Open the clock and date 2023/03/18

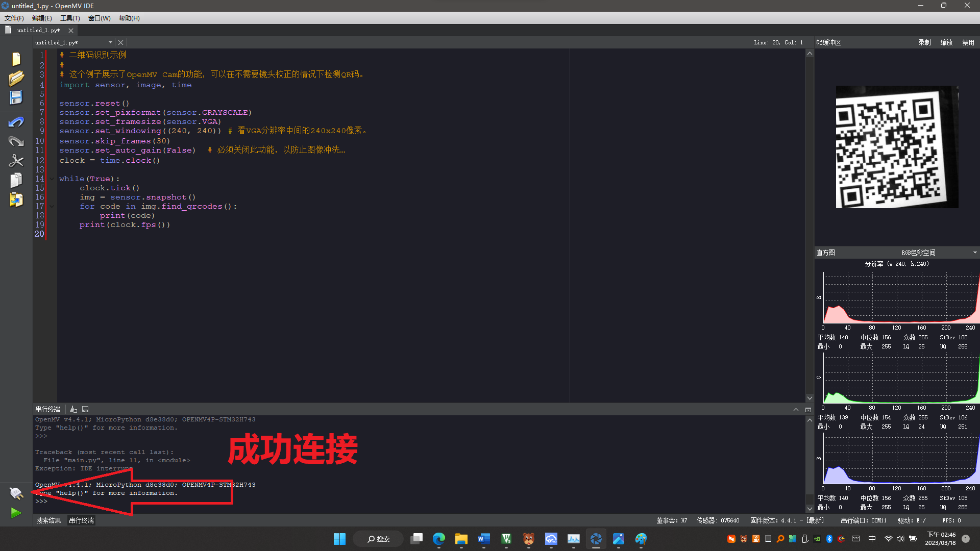tap(940, 539)
